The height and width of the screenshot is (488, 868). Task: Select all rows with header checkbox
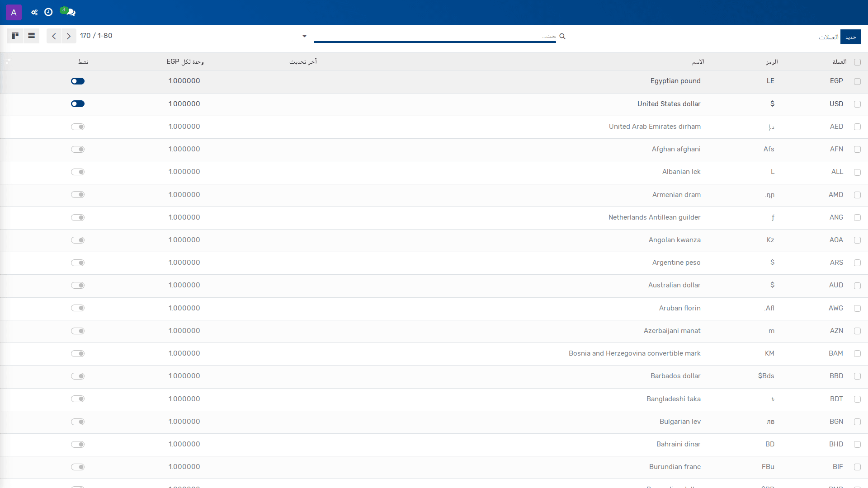click(x=857, y=62)
